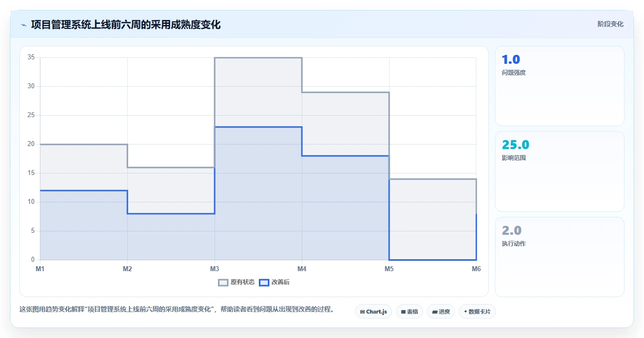Click the M5 x-axis label
This screenshot has height=338, width=644.
[389, 269]
